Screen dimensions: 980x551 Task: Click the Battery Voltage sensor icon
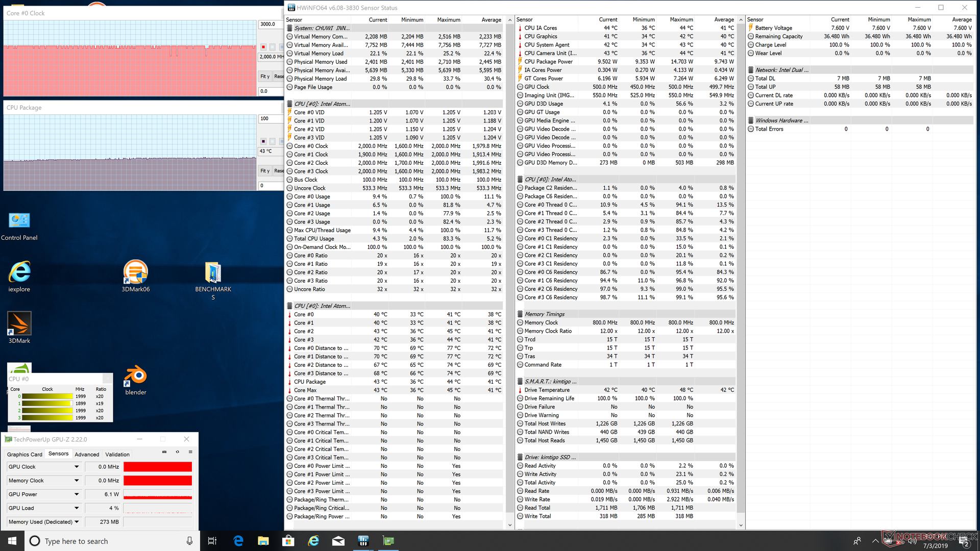click(x=751, y=28)
